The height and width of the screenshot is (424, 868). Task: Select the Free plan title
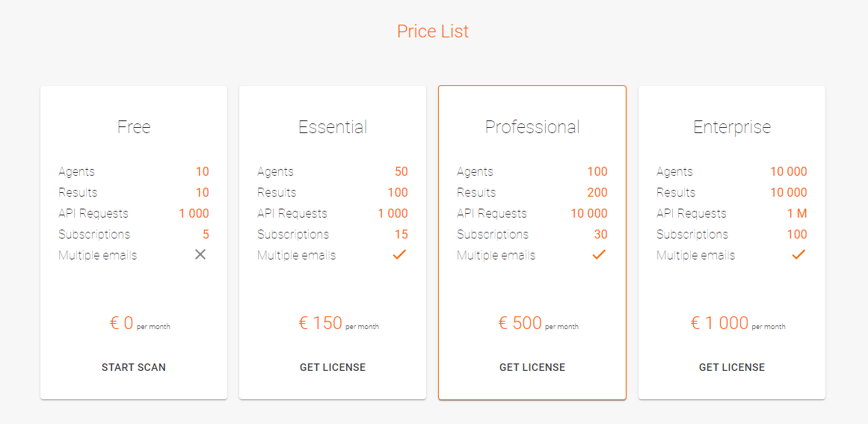(134, 127)
